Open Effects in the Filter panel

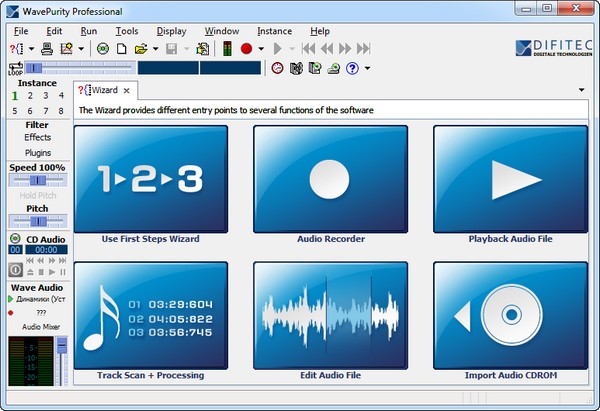(x=37, y=137)
